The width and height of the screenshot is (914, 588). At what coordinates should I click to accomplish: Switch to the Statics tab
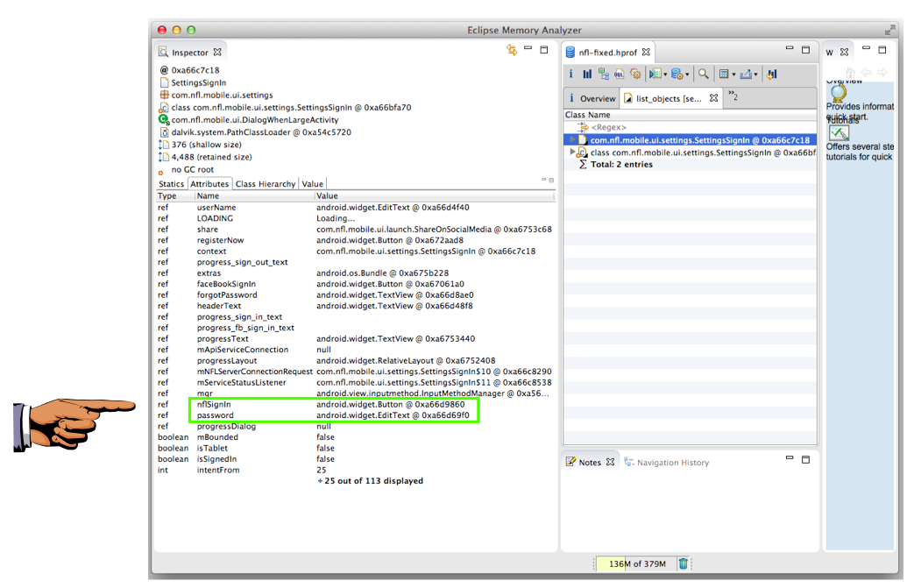coord(171,184)
